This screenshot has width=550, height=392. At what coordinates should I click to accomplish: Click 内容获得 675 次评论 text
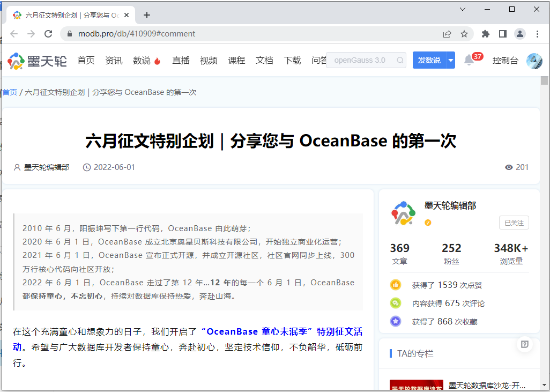pyautogui.click(x=448, y=303)
